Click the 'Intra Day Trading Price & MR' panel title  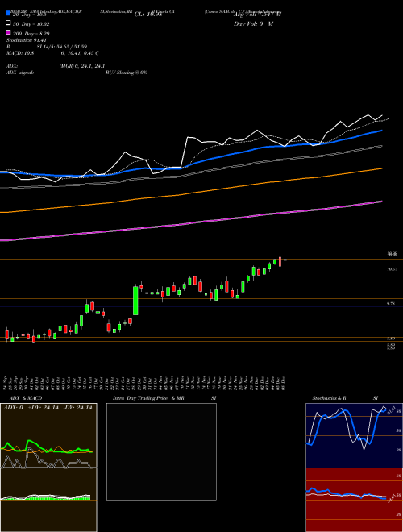click(x=148, y=398)
